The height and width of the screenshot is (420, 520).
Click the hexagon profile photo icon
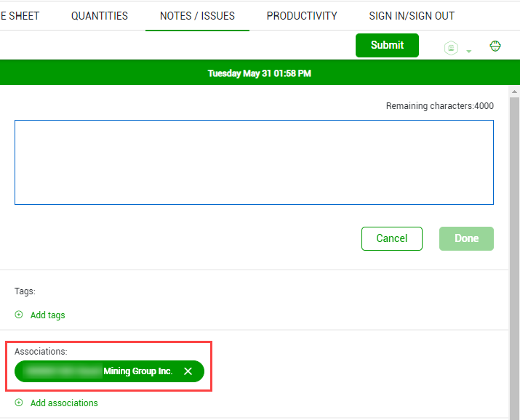pyautogui.click(x=452, y=48)
